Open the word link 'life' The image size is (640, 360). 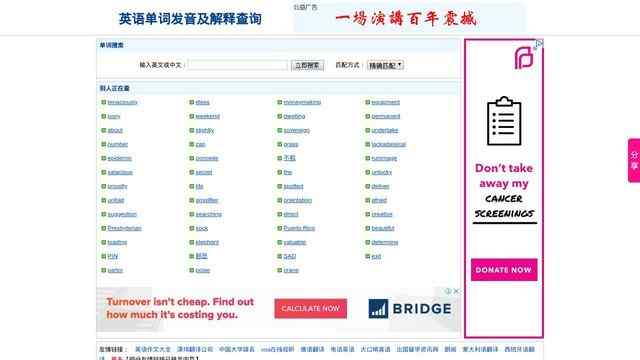click(199, 186)
